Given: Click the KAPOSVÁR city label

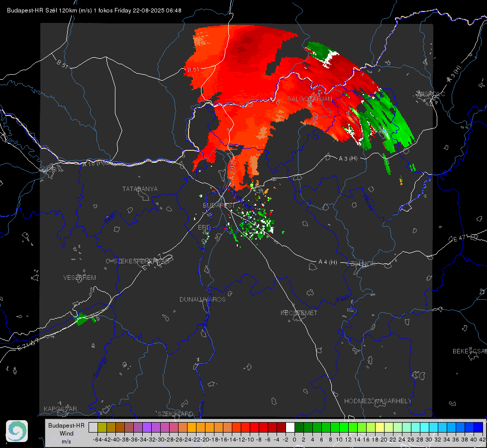Looking at the screenshot, I should pos(60,409).
